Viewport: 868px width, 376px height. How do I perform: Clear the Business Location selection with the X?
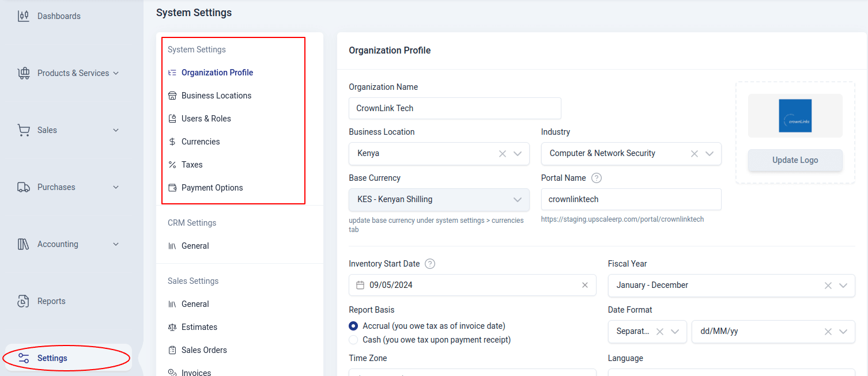tap(502, 154)
